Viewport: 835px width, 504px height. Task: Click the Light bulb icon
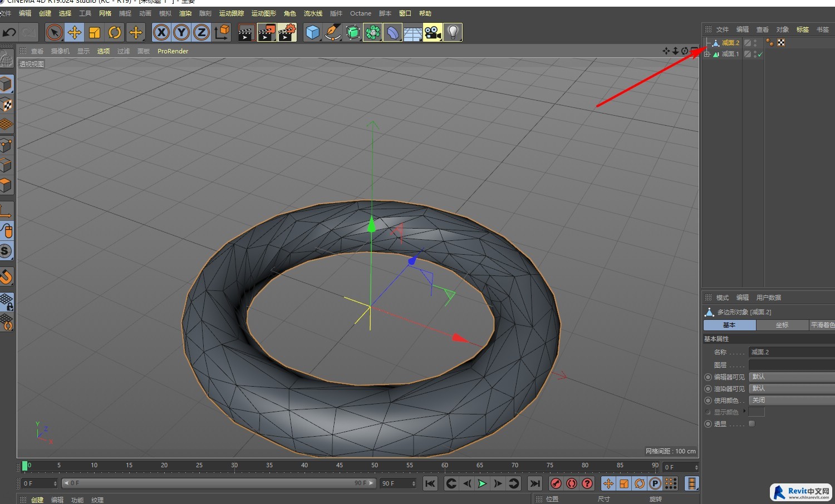(x=453, y=33)
